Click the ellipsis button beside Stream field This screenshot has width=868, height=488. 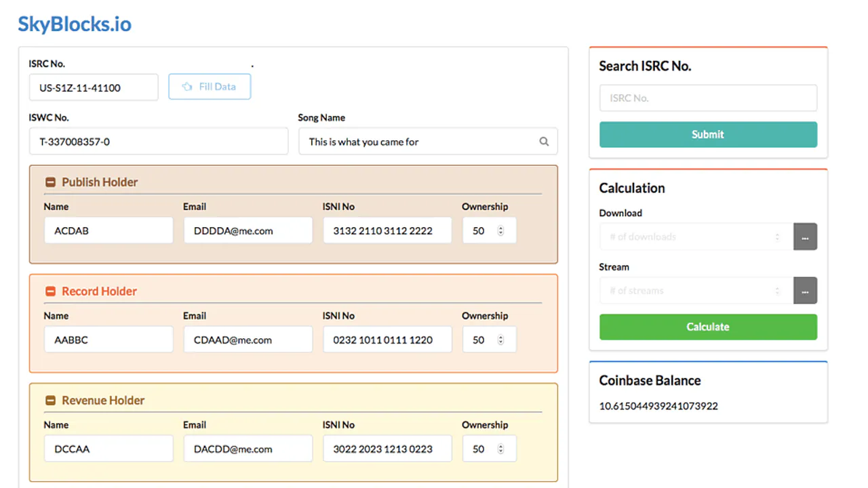click(x=805, y=291)
